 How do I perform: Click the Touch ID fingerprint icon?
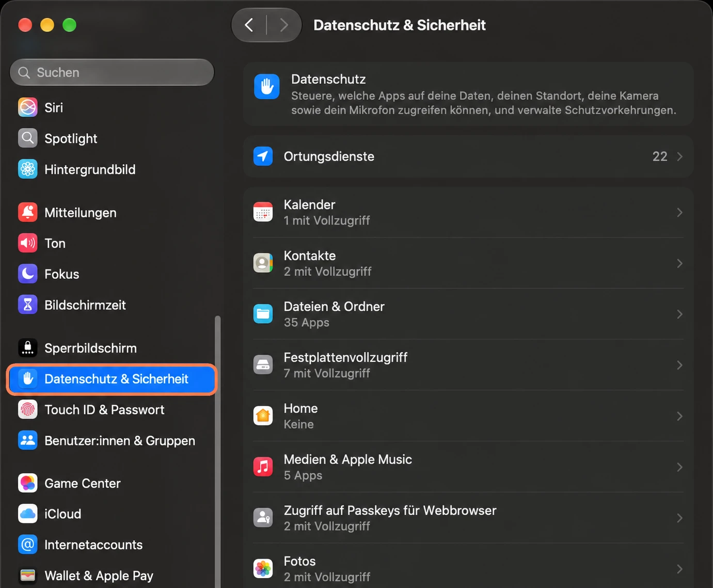28,410
